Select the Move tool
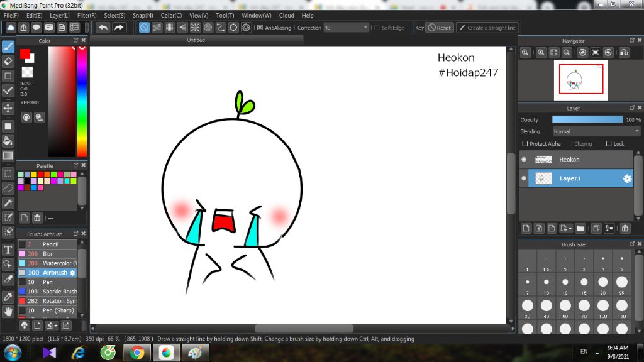This screenshot has height=362, width=644. pos(8,108)
